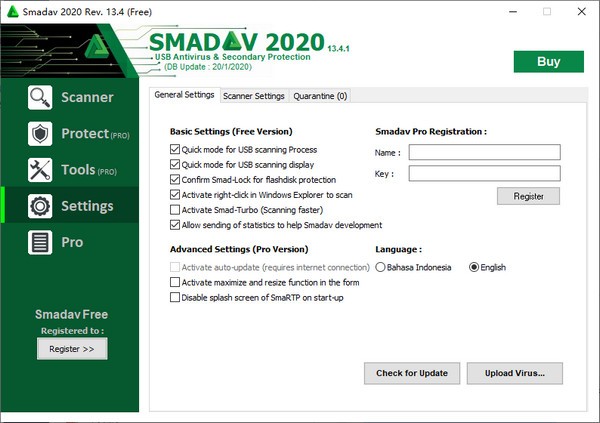Open Protect via the shield icon

click(40, 134)
